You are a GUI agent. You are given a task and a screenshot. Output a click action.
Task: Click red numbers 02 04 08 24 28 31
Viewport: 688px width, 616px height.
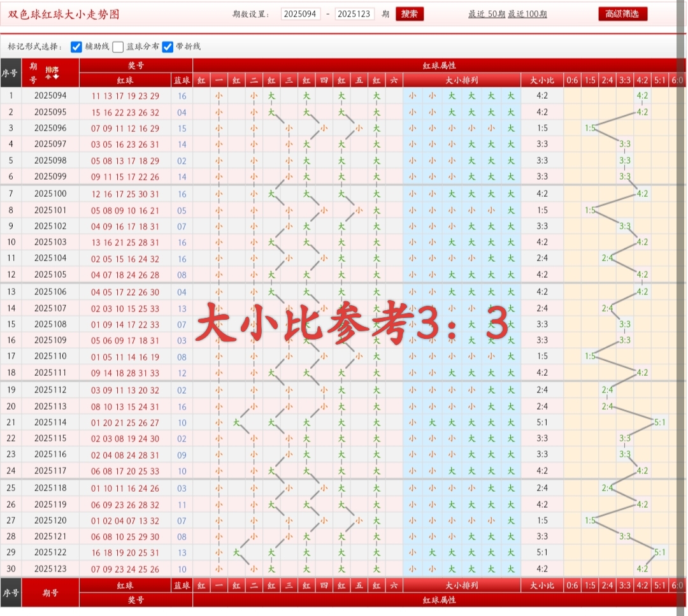click(x=125, y=455)
